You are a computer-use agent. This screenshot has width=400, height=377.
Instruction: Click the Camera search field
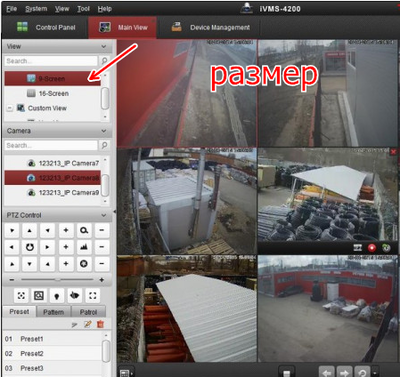(x=51, y=145)
